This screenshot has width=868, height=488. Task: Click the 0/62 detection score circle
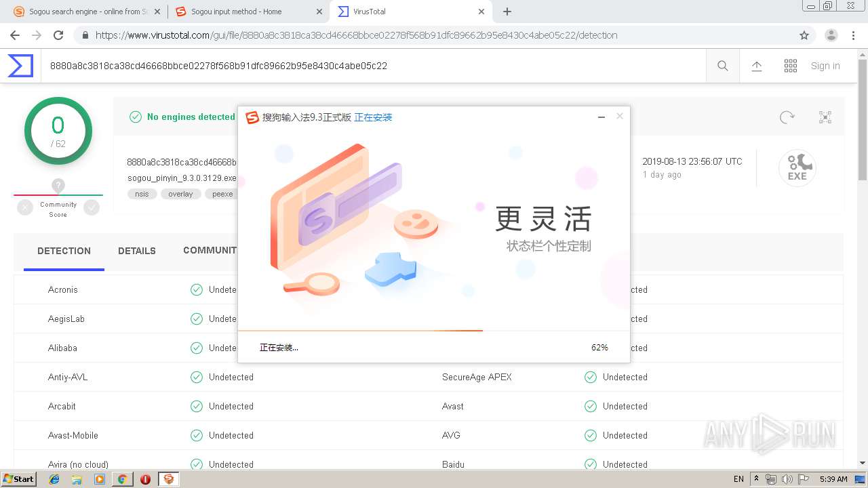tap(58, 131)
